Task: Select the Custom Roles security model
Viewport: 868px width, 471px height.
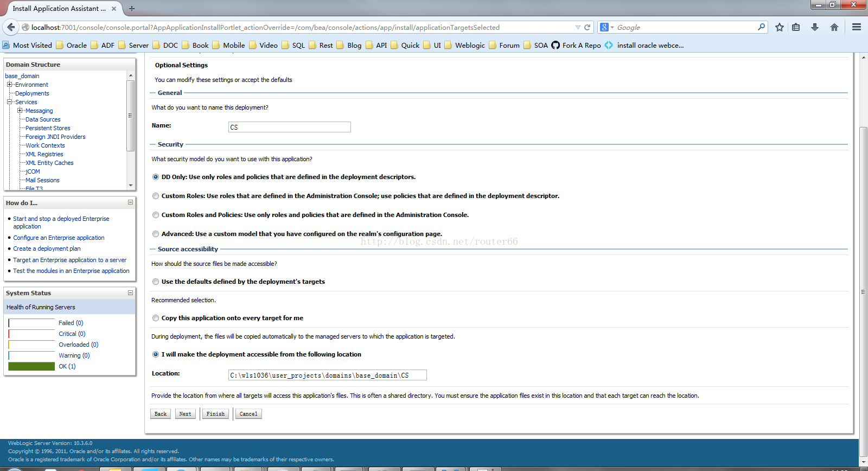Action: (156, 196)
